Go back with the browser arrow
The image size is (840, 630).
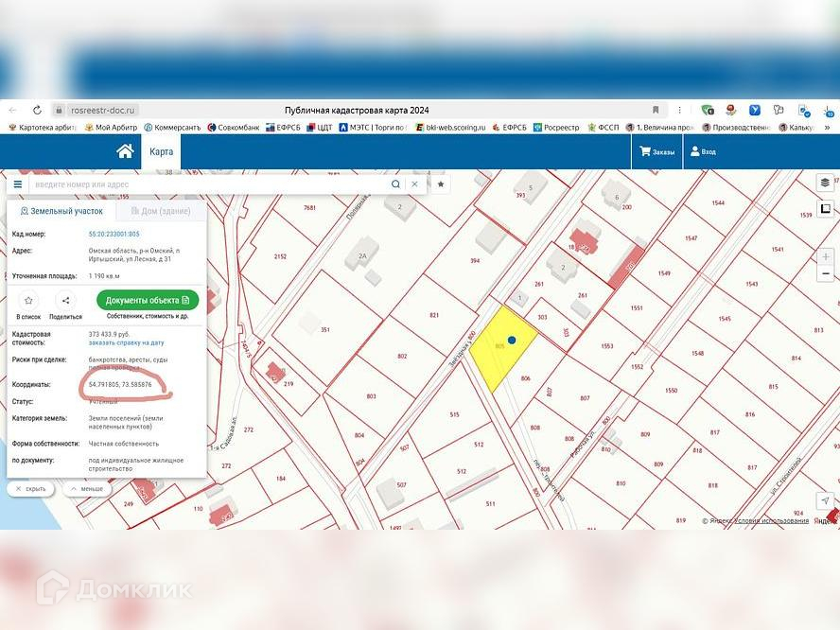click(x=13, y=110)
